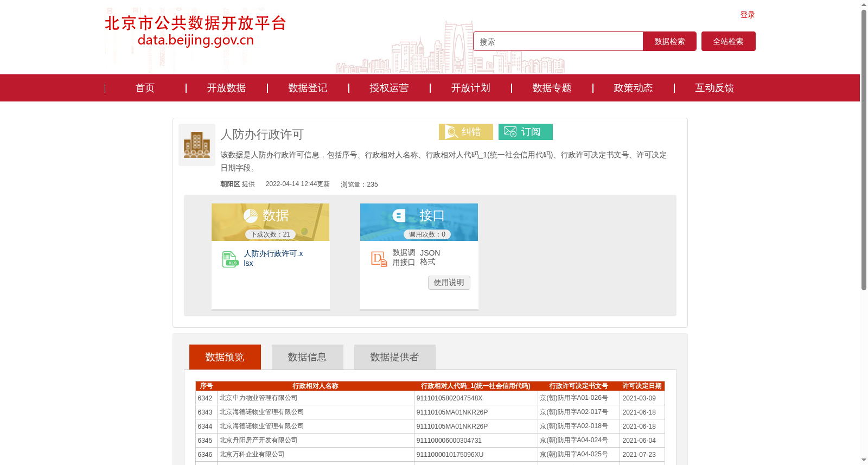Image resolution: width=868 pixels, height=465 pixels.
Task: Click the 行政相对人名称 column header
Action: pyautogui.click(x=316, y=386)
